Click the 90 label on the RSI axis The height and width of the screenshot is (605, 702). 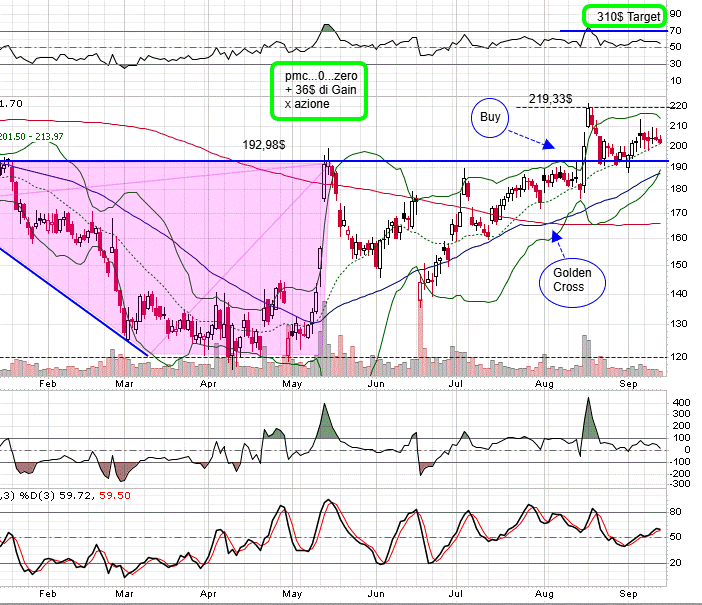pos(675,14)
